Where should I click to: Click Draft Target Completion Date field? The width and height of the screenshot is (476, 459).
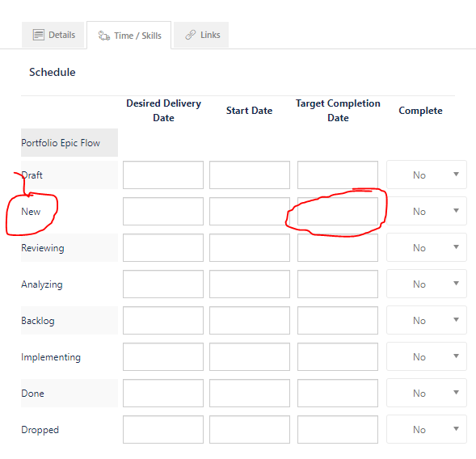click(x=338, y=175)
